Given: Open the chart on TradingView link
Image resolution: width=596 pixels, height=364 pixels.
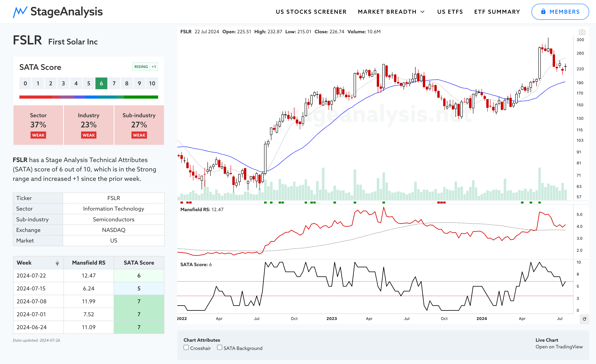Looking at the screenshot, I should (x=559, y=347).
